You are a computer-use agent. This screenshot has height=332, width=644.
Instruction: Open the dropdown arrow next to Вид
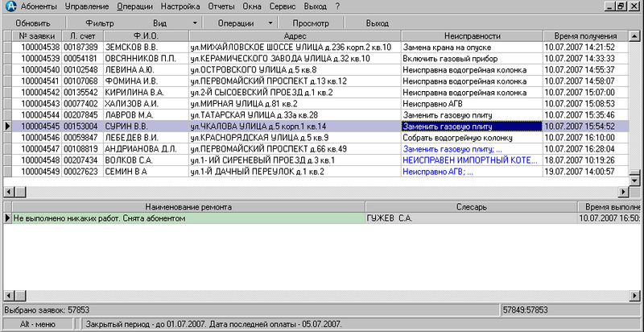(x=196, y=23)
